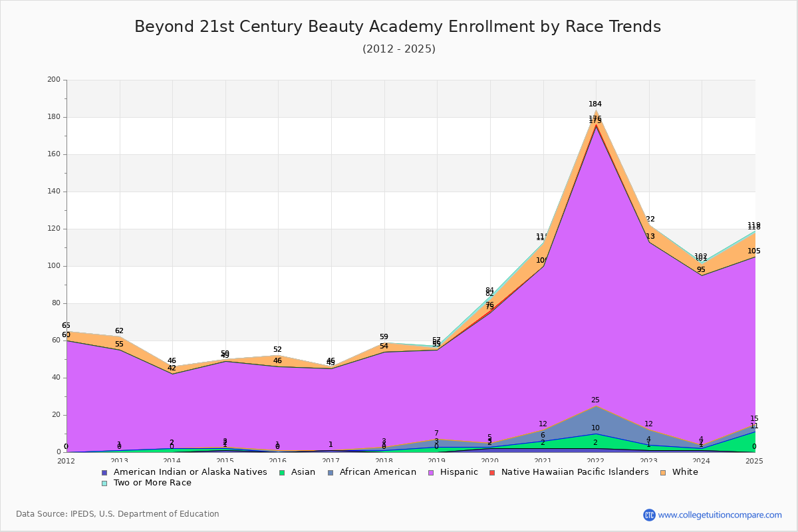Image resolution: width=798 pixels, height=532 pixels.
Task: Click the 55 data label at 2013
Action: coord(119,344)
